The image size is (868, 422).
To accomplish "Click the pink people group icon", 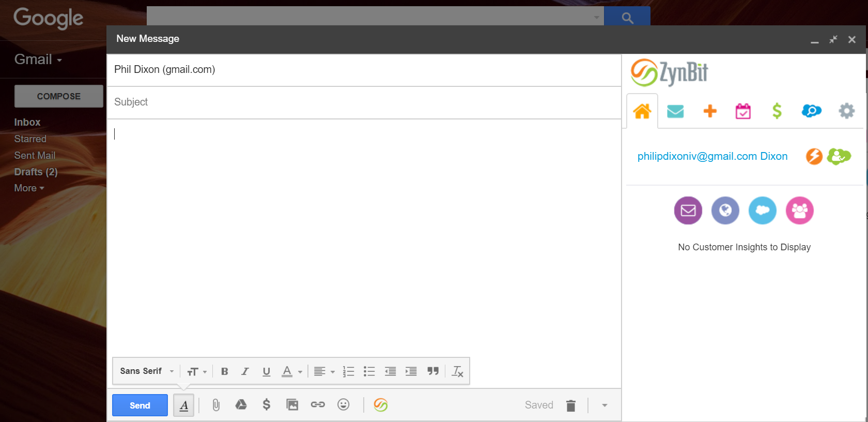I will [x=800, y=210].
